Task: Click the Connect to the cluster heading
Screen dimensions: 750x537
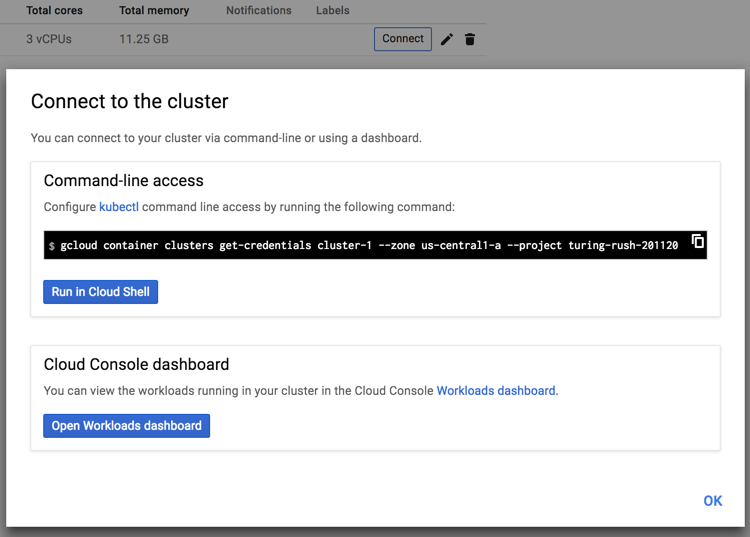Action: (130, 101)
